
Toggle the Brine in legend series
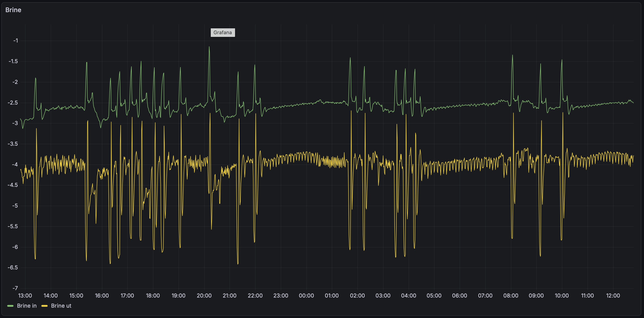[x=27, y=306]
